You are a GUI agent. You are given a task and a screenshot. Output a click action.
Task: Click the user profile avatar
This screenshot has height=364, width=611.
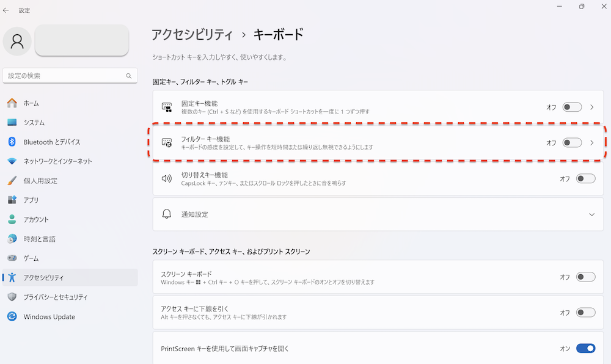[x=16, y=41]
